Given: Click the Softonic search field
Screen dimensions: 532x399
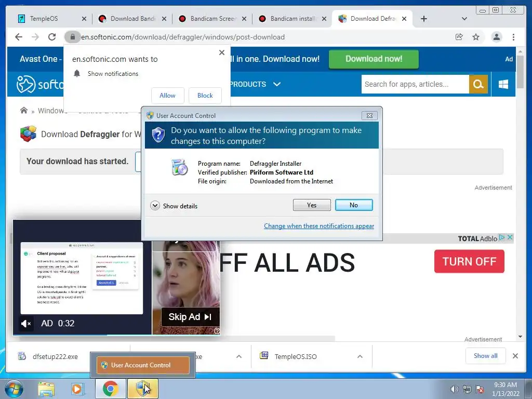Looking at the screenshot, I should coord(415,84).
